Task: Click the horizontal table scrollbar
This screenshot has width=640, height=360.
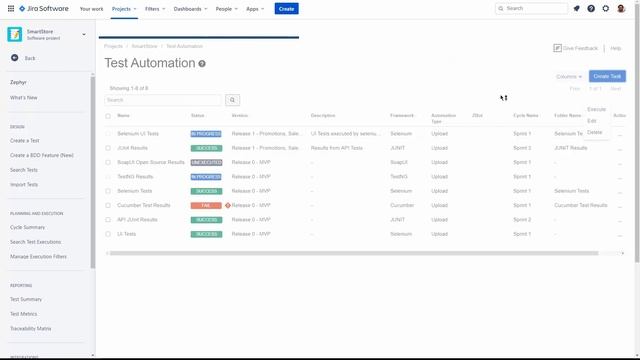Action: [354, 253]
